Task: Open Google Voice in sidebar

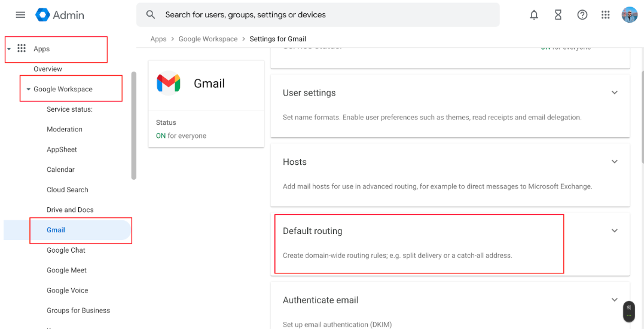Action: (x=68, y=290)
